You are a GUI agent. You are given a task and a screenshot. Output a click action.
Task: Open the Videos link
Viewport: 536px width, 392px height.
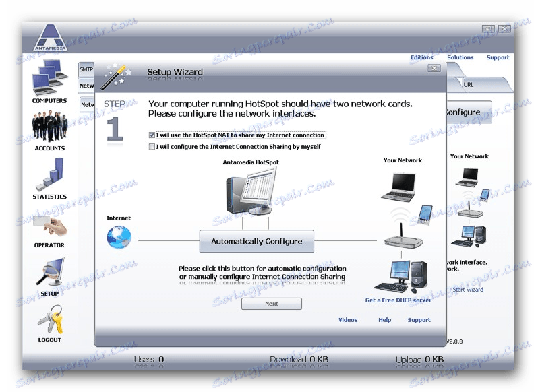click(x=348, y=320)
